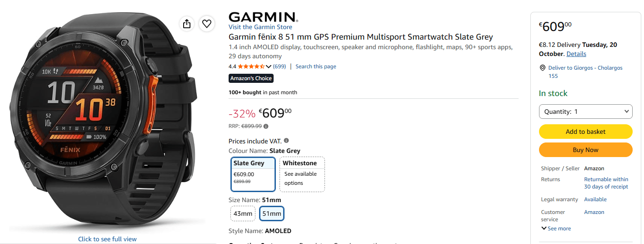This screenshot has height=244, width=644.
Task: Click the Amazon's Choice badge
Action: (x=251, y=78)
